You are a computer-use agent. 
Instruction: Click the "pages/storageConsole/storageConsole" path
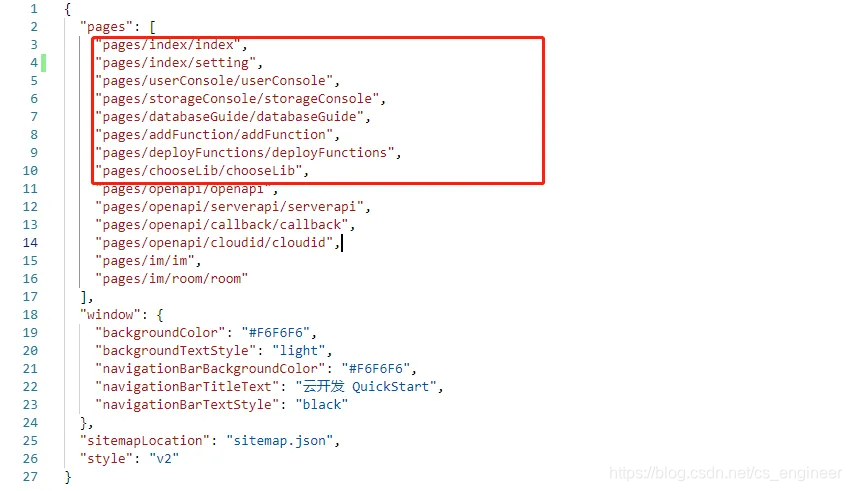pos(237,98)
